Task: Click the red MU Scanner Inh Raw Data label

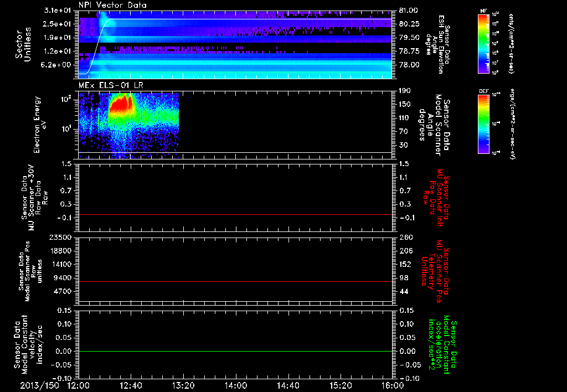Action: [437, 198]
